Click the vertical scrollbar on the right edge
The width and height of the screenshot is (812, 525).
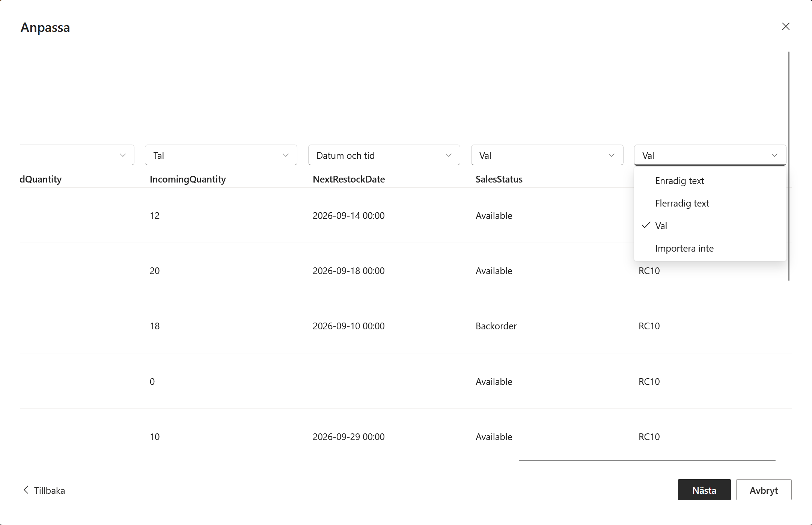click(789, 166)
